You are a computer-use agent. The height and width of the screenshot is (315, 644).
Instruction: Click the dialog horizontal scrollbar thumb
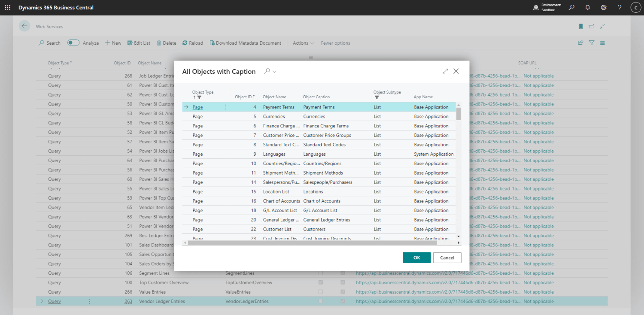click(x=312, y=243)
